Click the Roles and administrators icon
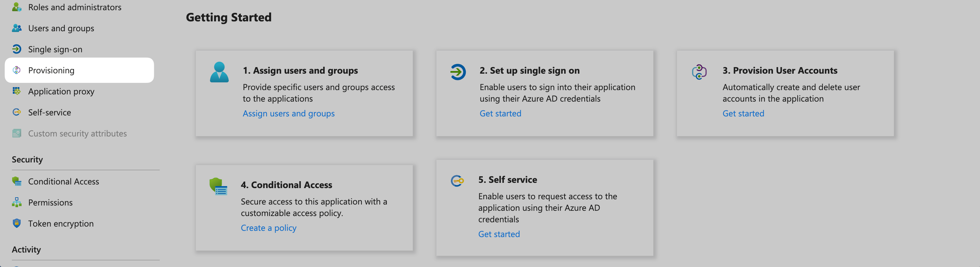This screenshot has width=980, height=267. click(x=16, y=7)
